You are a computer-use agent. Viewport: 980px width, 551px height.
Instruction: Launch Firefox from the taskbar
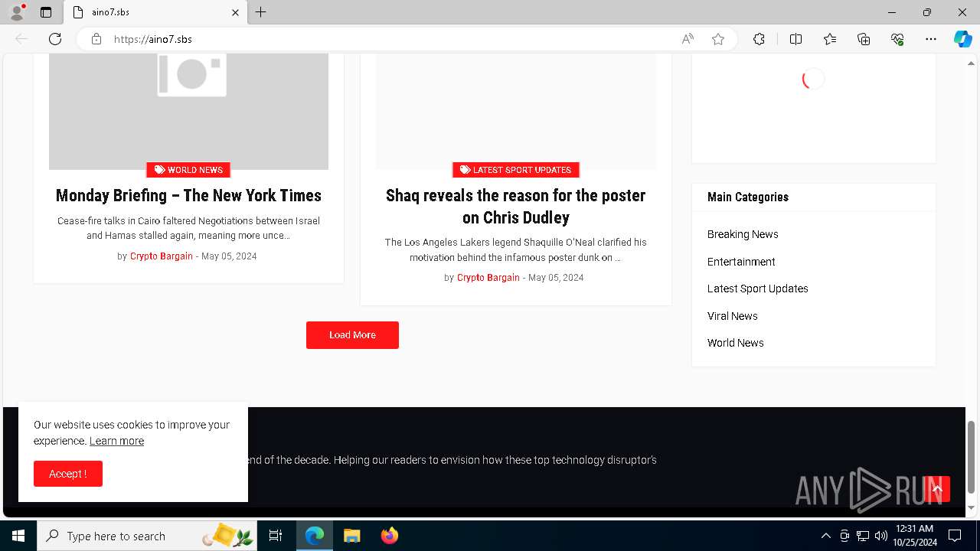[x=389, y=536]
